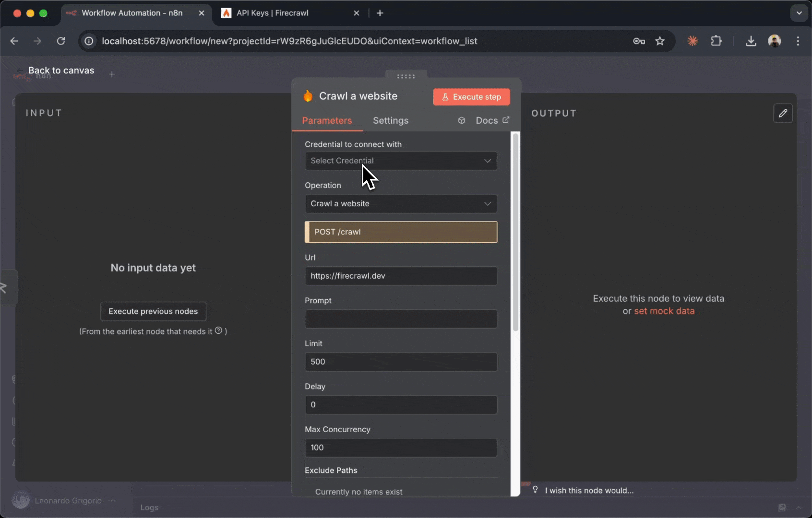Screen dimensions: 812x518
Task: Click the password key icon in address bar
Action: [x=638, y=41]
